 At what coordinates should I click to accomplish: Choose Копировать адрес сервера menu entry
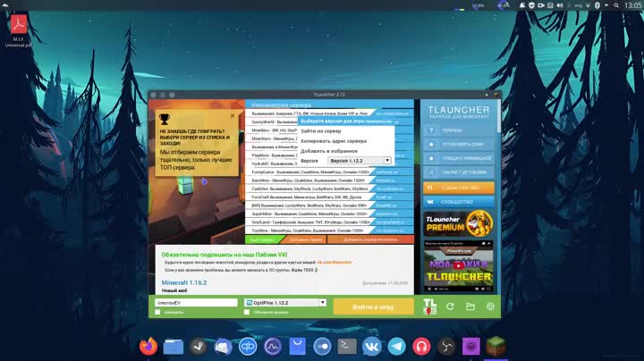coord(334,141)
